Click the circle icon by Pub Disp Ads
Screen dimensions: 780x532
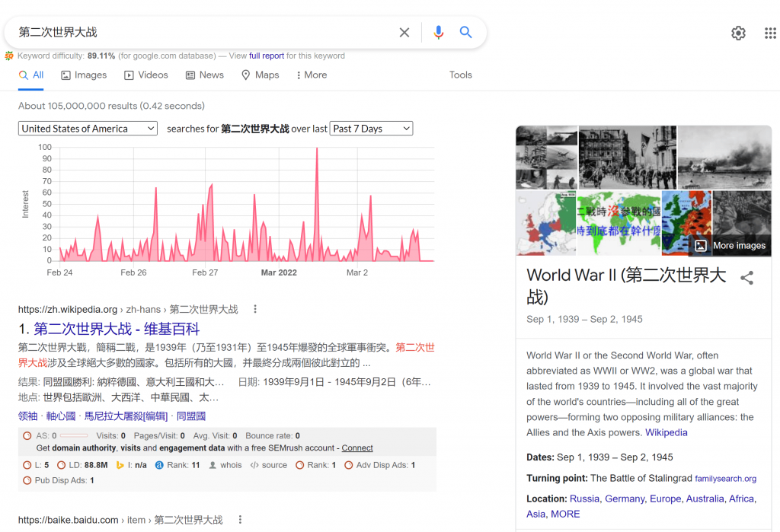click(x=27, y=480)
